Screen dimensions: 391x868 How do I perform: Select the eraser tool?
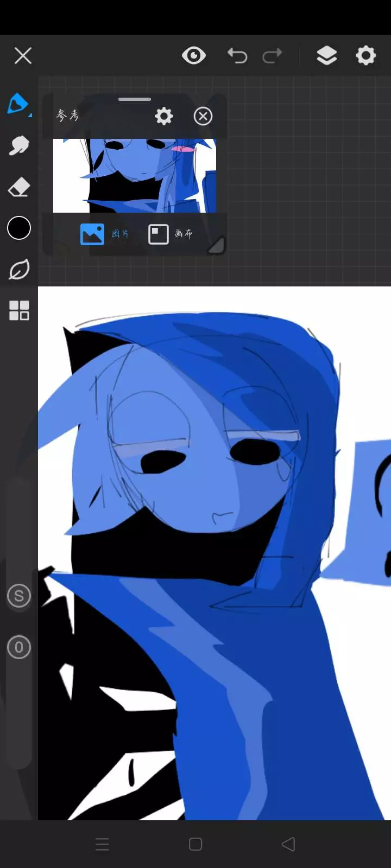19,187
